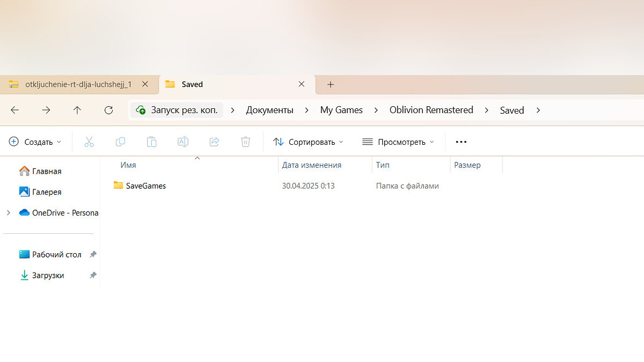Close the Saved tab
Viewport: 644px width, 362px height.
coord(302,84)
